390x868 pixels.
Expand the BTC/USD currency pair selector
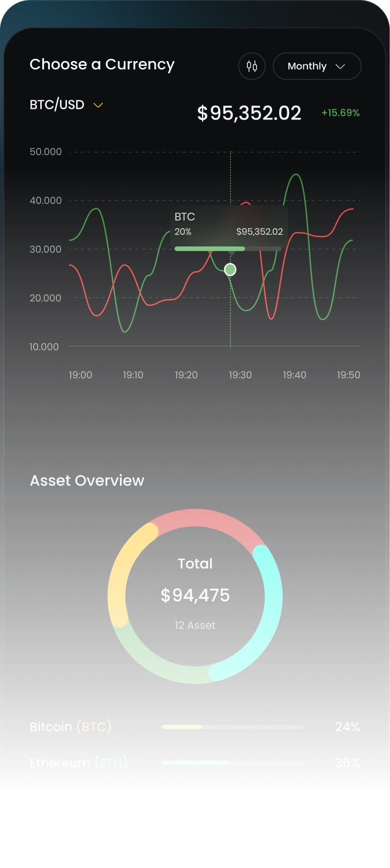[x=57, y=105]
